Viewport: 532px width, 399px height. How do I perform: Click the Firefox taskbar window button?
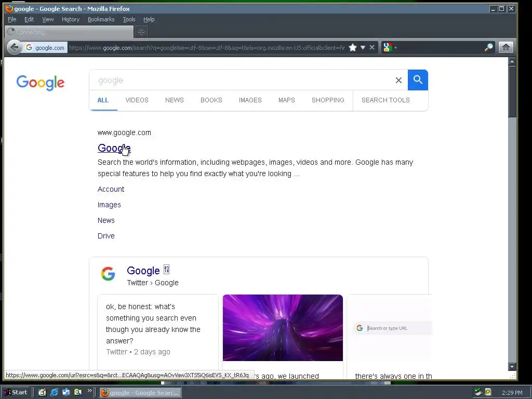coord(140,393)
